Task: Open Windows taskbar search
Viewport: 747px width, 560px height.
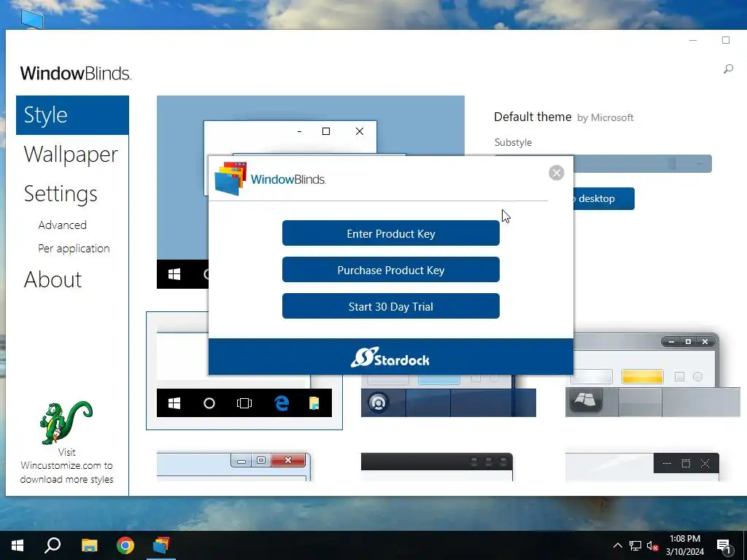Action: pyautogui.click(x=53, y=545)
